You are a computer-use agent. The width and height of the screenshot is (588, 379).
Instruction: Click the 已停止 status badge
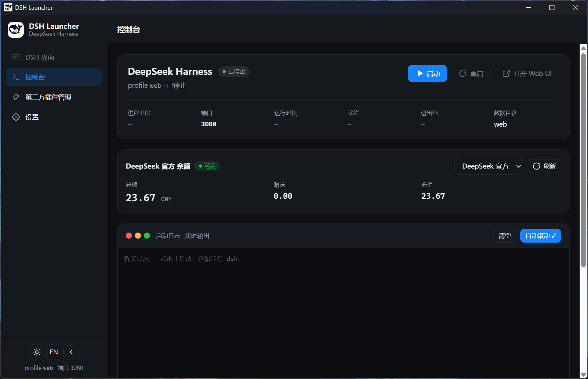[234, 71]
